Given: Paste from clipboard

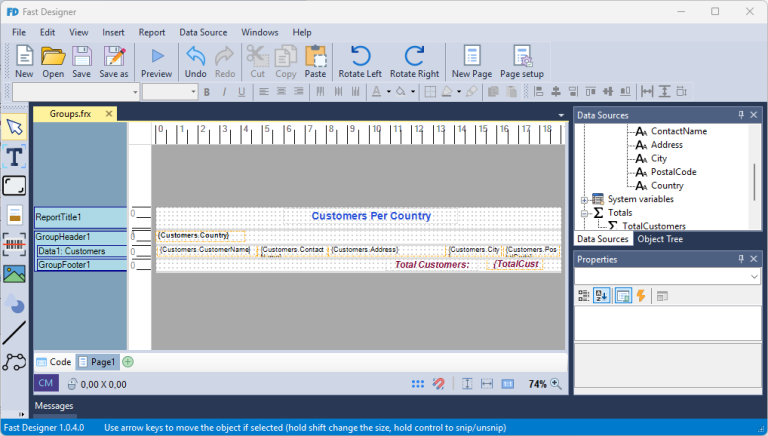Looking at the screenshot, I should (315, 62).
